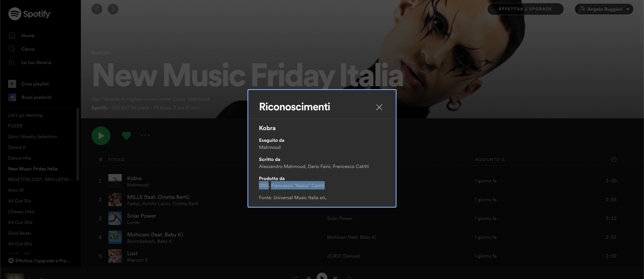
Task: Click Effettua l'upgrade a Premium link
Action: pyautogui.click(x=40, y=261)
